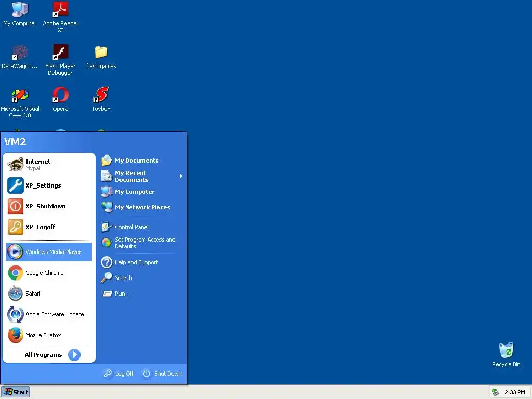Click the Control Panel icon
Screen dimensions: 532x399
107,227
